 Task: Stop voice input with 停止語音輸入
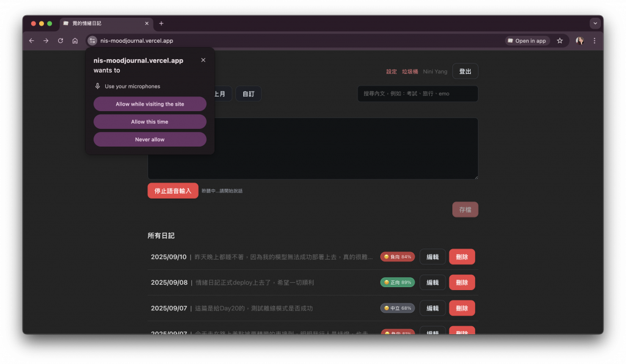(x=173, y=191)
